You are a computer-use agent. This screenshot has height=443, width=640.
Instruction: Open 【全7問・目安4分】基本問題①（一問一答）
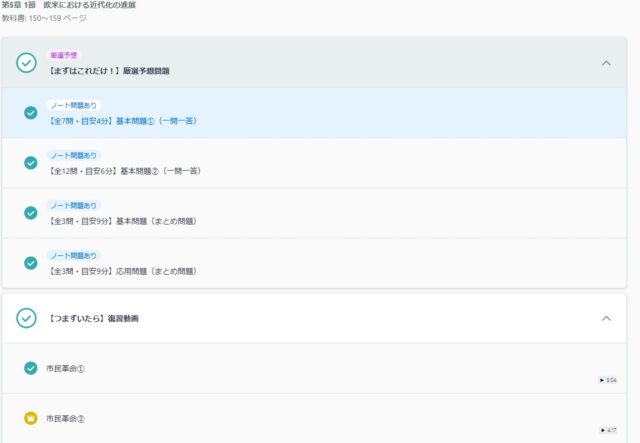click(124, 120)
